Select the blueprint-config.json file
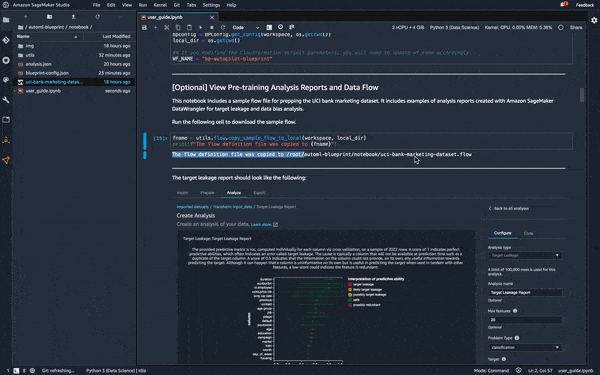Screen dimensions: 600x375 (x=74, y=73)
